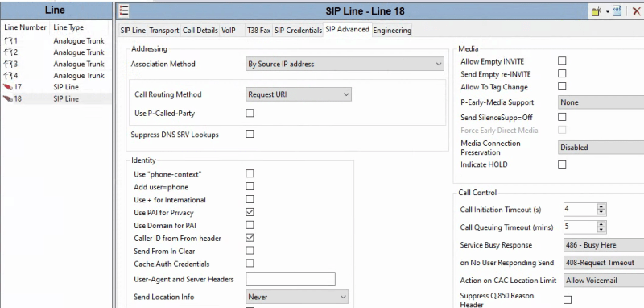
Task: Enable Use P-Called-Party checkbox
Action: point(250,113)
